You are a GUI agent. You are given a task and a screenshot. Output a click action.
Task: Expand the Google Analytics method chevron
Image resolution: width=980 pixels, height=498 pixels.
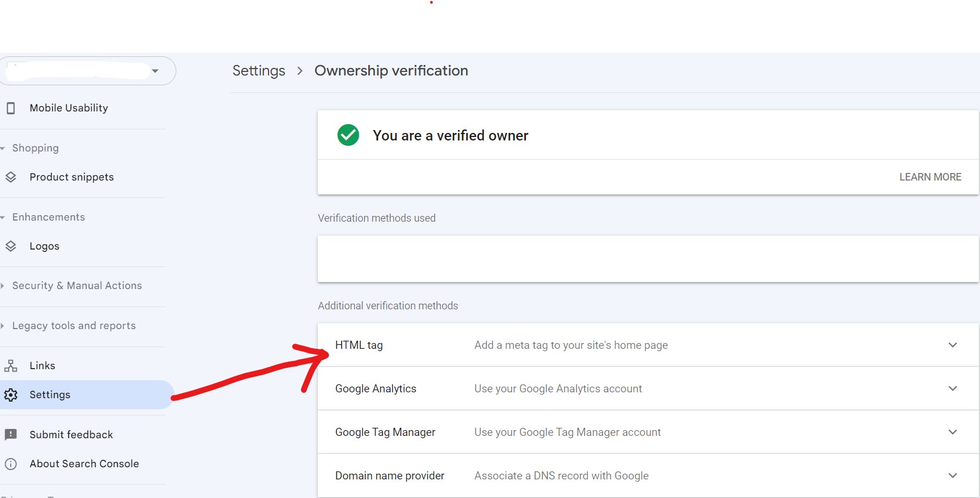pos(953,388)
